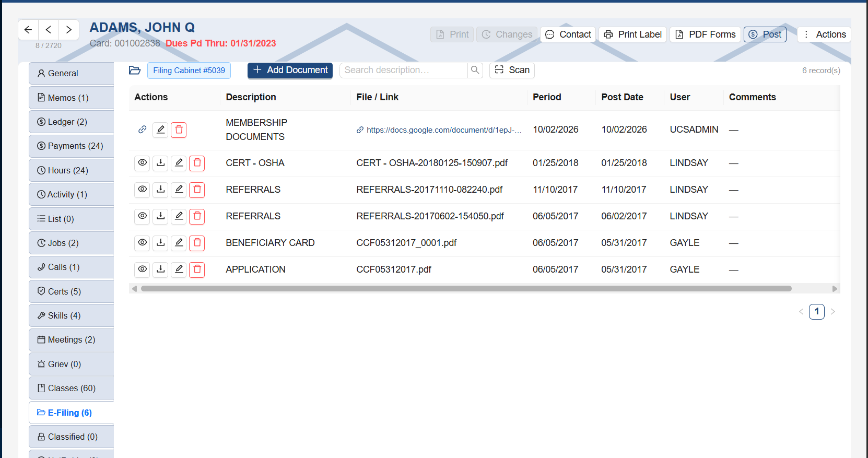Edit the BENEFICIARY CARD record
This screenshot has height=458, width=868.
coord(179,243)
